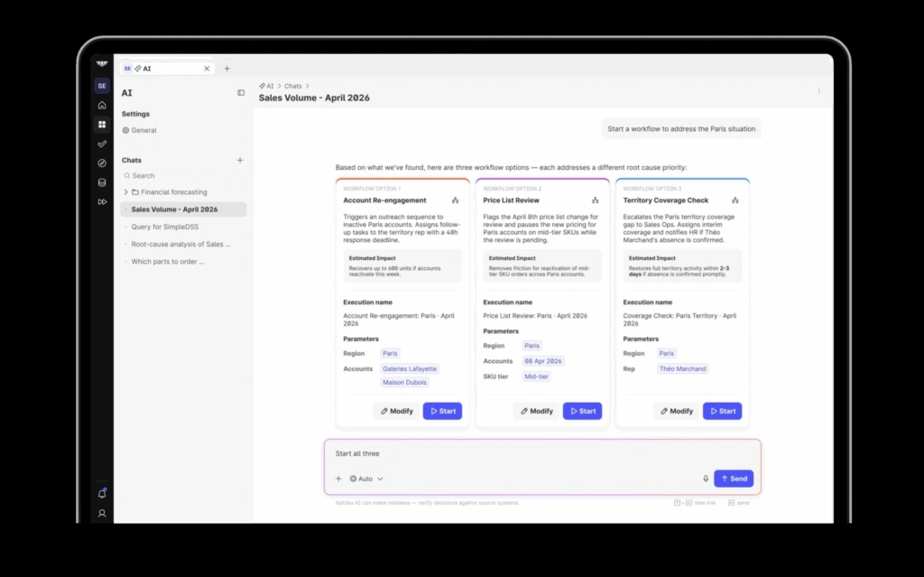
Task: Collapse the AI side panel
Action: point(241,93)
